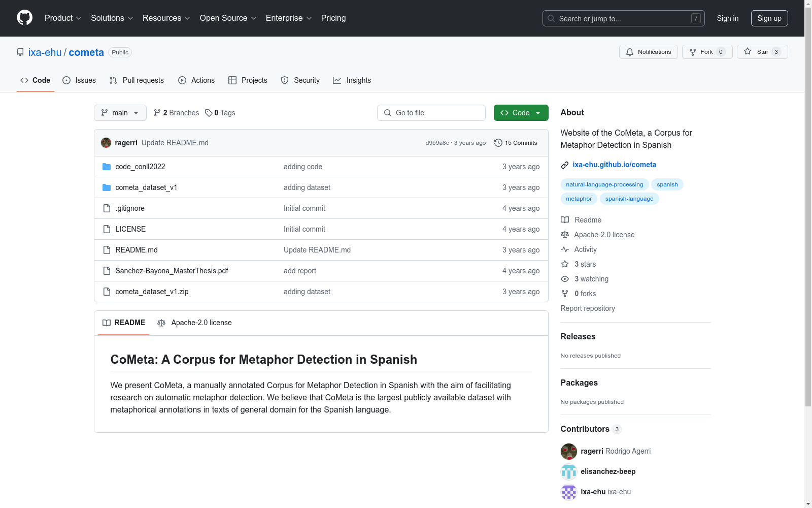Open the green Code dropdown button
This screenshot has width=812, height=508.
[x=521, y=113]
